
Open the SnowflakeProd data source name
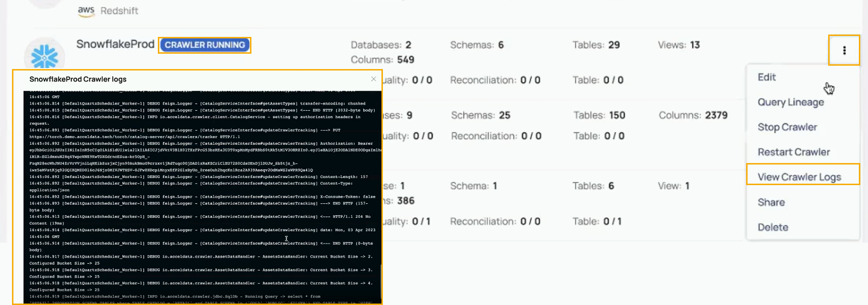click(x=115, y=44)
